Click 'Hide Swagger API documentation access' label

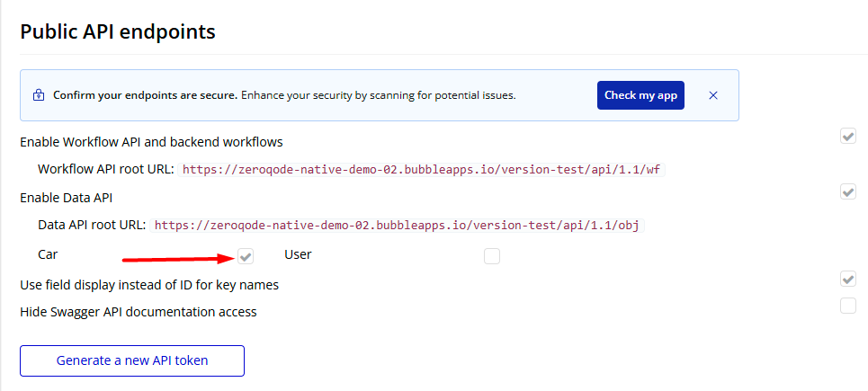coord(139,312)
